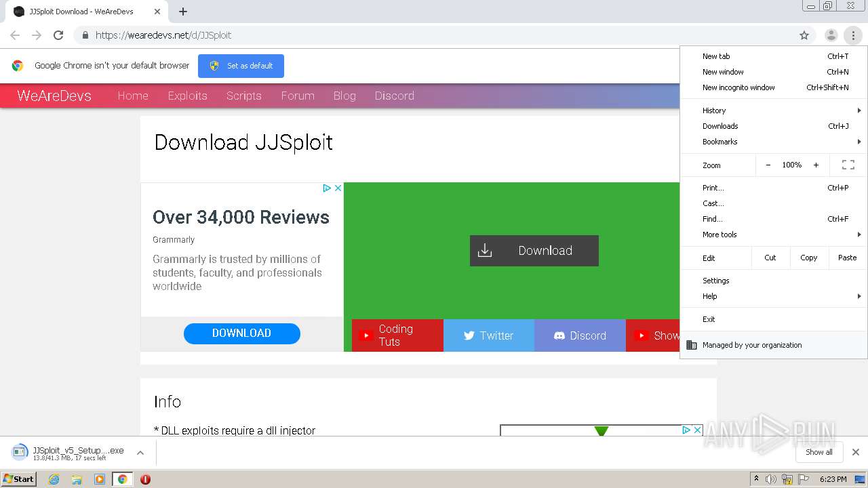Select Find in the menu

[x=774, y=219]
